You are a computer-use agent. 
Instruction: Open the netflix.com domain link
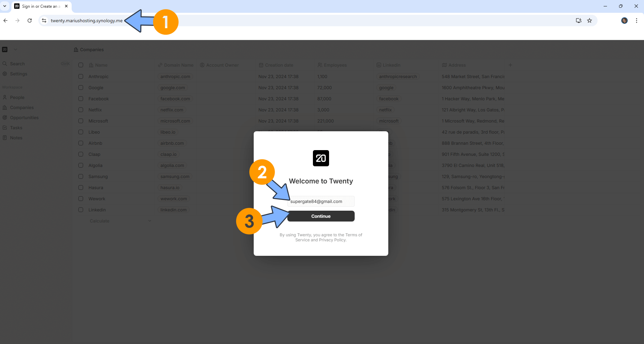172,110
